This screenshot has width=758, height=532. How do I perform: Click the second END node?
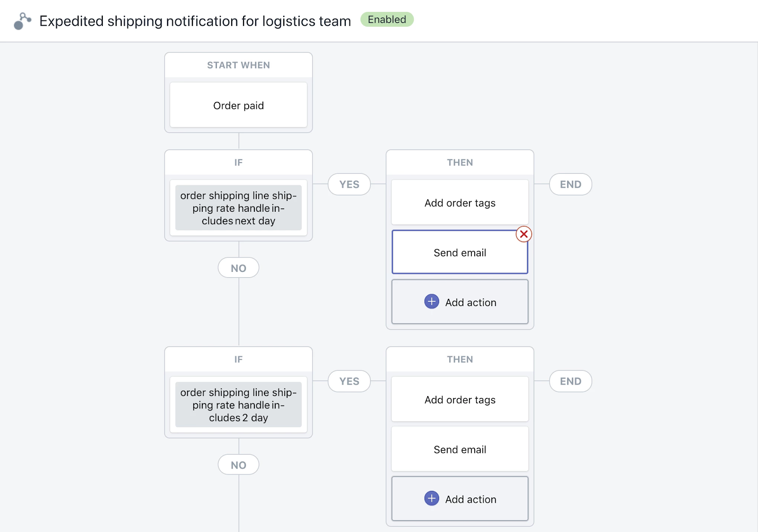click(x=570, y=381)
